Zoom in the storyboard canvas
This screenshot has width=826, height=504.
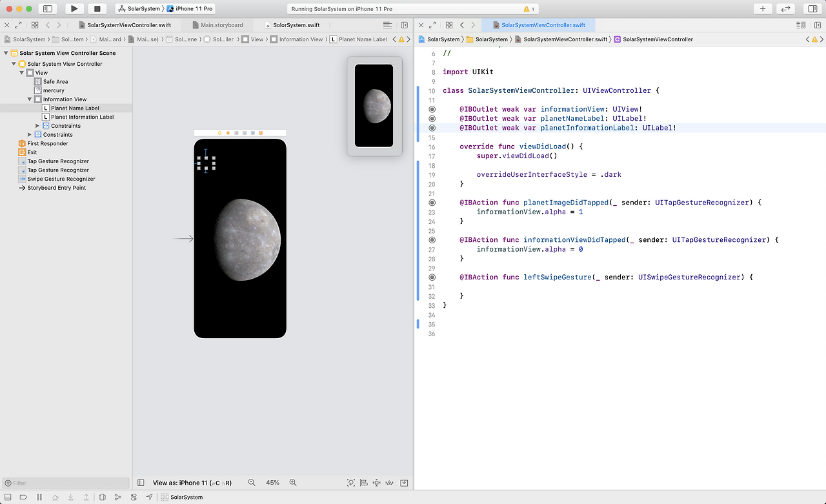pos(293,483)
